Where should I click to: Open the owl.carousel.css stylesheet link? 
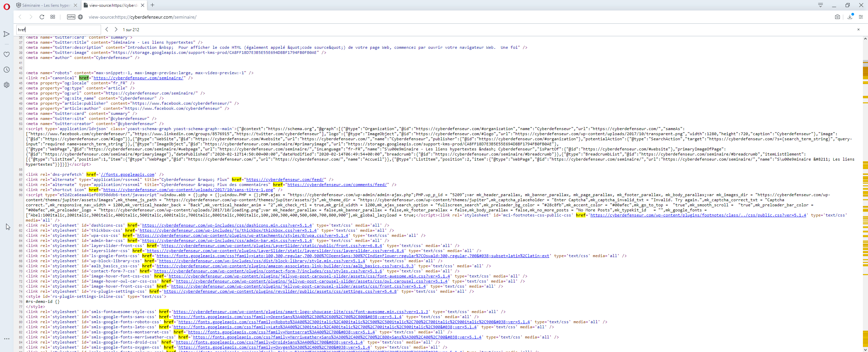(x=312, y=281)
